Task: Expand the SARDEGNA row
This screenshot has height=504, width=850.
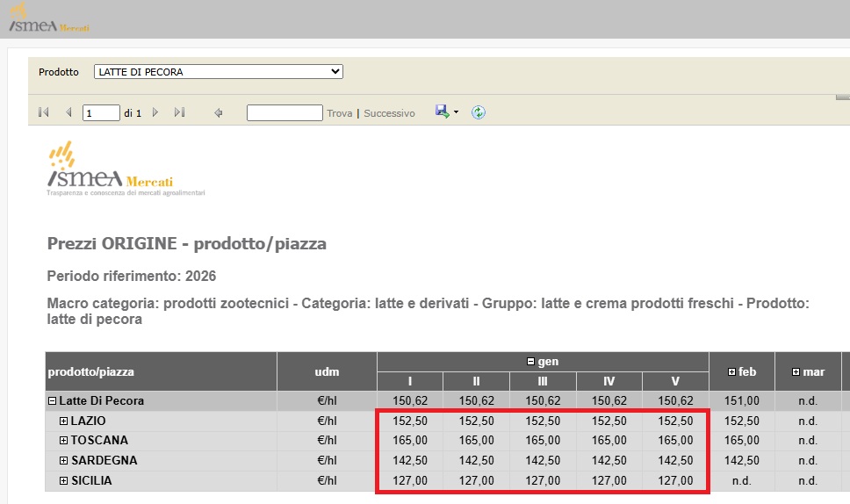Action: coord(63,461)
